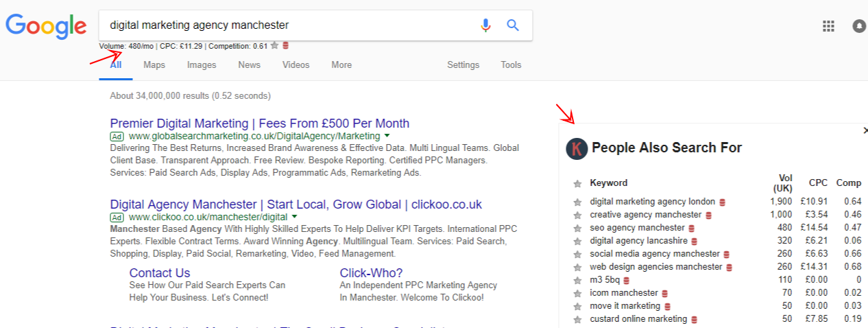Open the Contact Us sitelink

(160, 272)
